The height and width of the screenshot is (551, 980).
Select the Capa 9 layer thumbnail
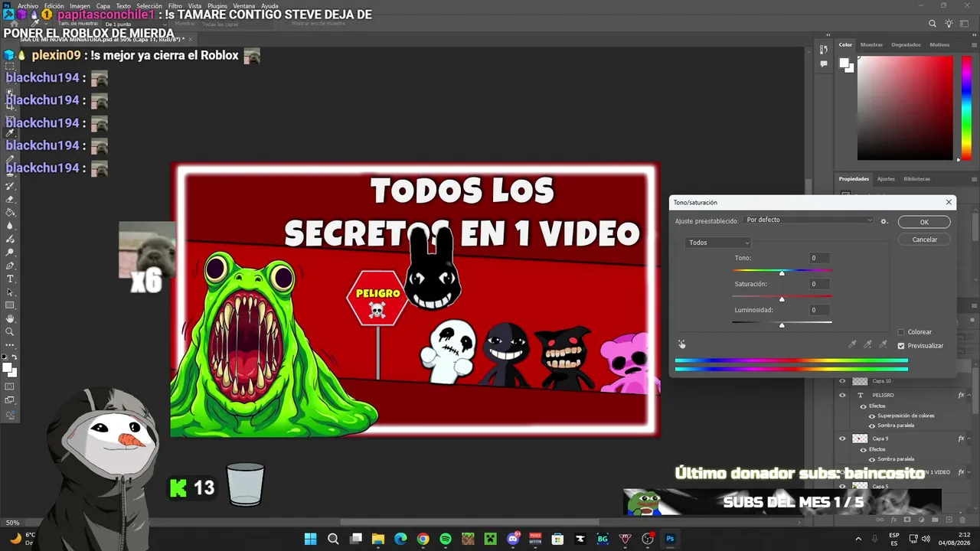(860, 439)
